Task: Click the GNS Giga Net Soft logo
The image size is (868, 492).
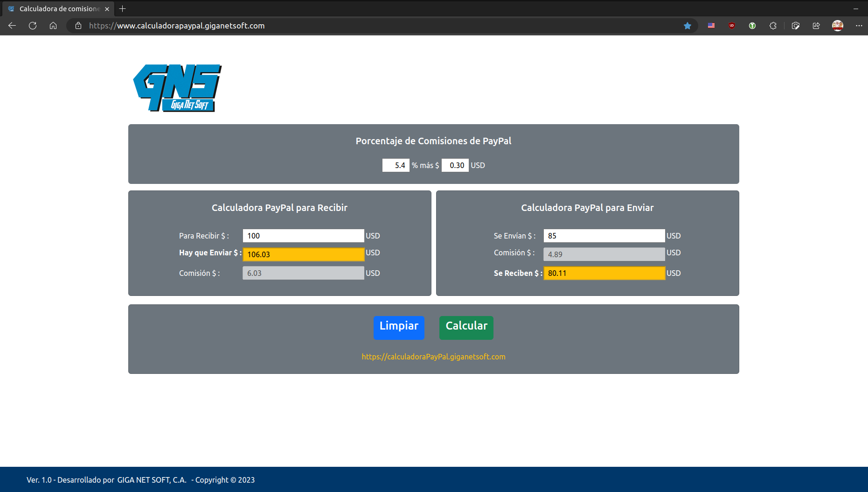Action: (x=177, y=88)
